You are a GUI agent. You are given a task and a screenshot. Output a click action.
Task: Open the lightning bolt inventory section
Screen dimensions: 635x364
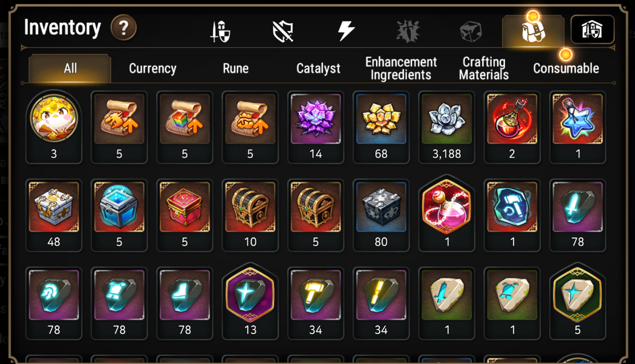pos(346,32)
